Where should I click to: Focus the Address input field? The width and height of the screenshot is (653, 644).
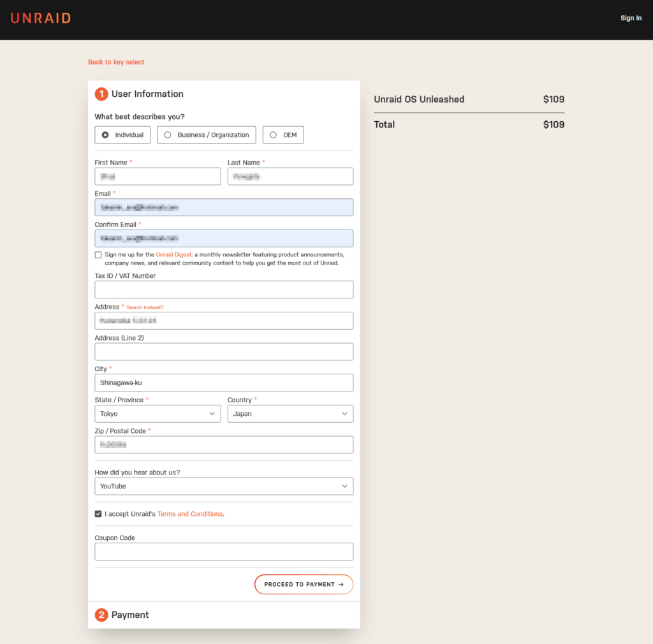(224, 321)
